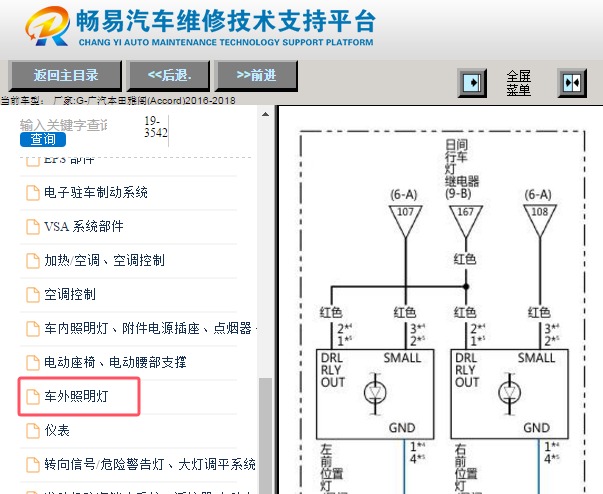603x494 pixels.
Task: Click document icon beside 加热/空调、空调控制
Action: click(x=33, y=261)
